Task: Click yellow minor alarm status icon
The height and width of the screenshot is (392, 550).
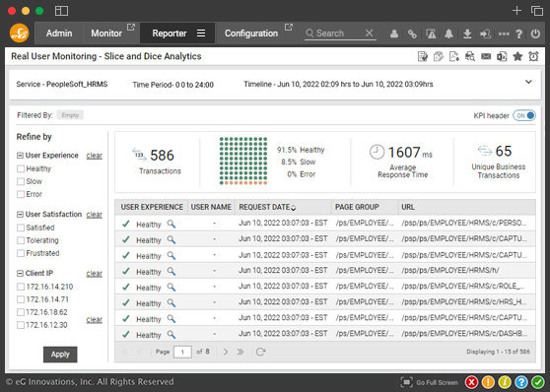Action: click(x=505, y=382)
